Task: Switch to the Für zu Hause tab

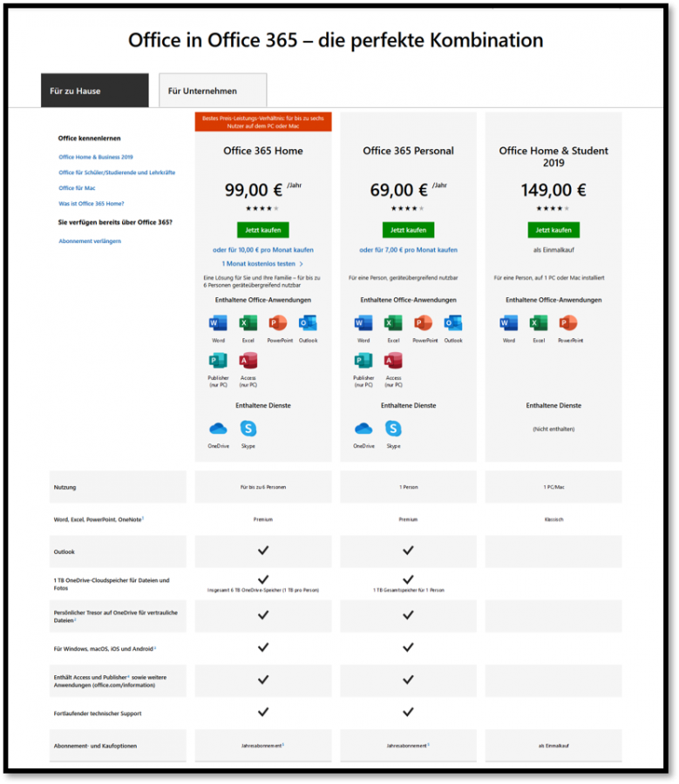Action: click(x=94, y=91)
